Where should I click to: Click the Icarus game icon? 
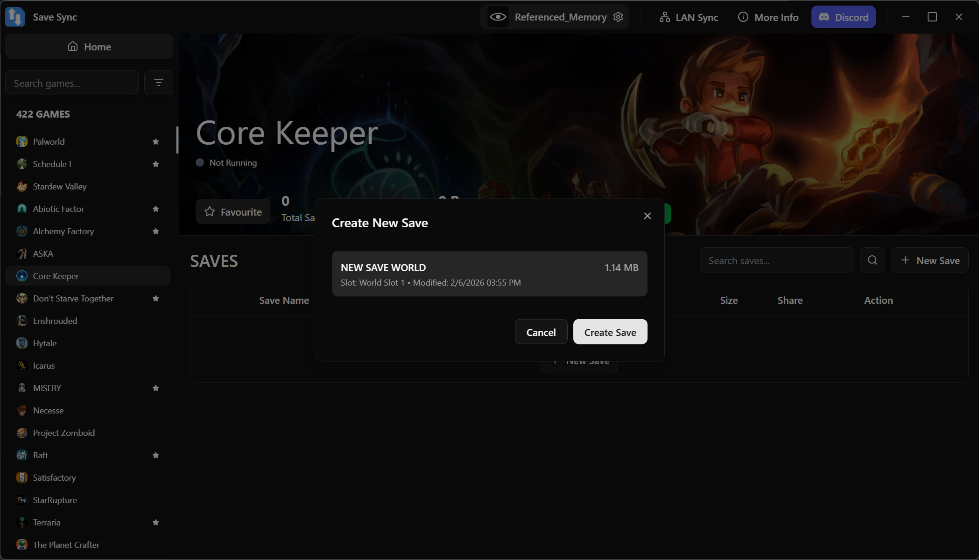point(22,365)
